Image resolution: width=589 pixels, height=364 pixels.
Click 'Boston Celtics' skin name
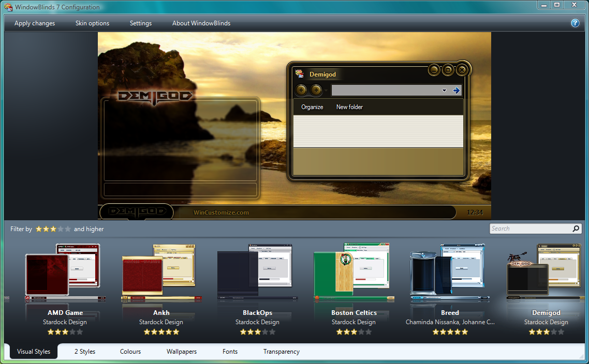(x=354, y=313)
